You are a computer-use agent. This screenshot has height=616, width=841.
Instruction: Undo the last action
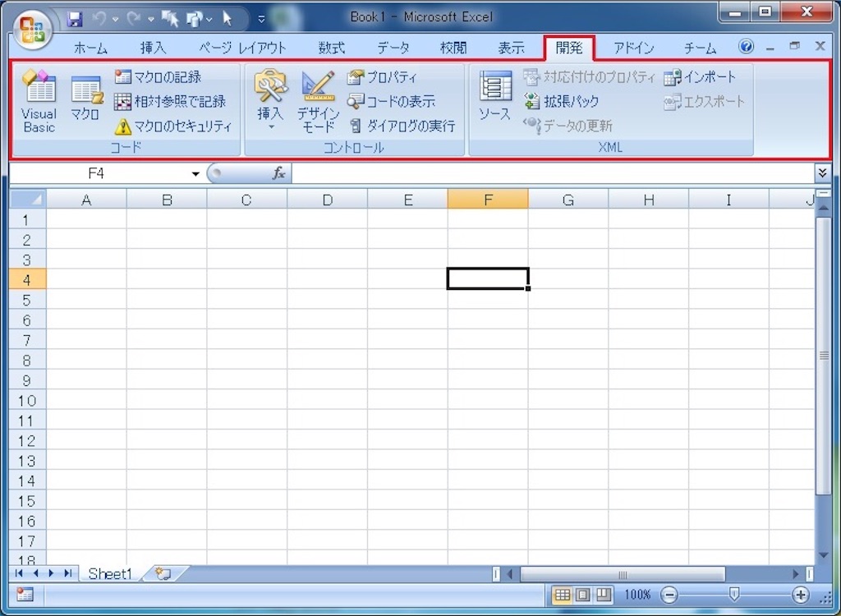pos(99,19)
